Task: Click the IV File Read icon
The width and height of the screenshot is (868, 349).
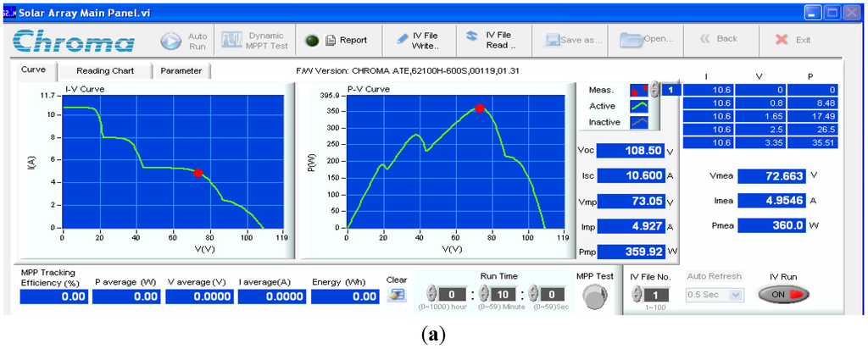Action: coord(472,36)
